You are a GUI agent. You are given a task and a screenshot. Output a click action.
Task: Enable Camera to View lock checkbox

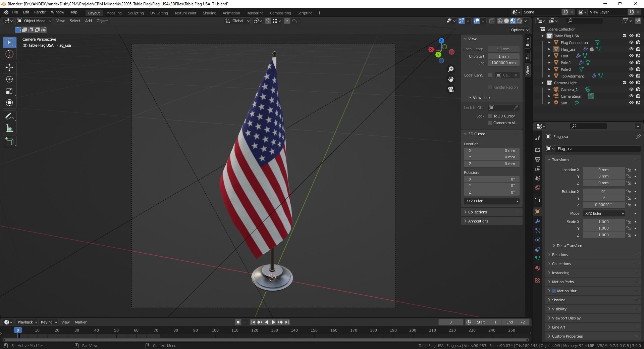tap(490, 123)
